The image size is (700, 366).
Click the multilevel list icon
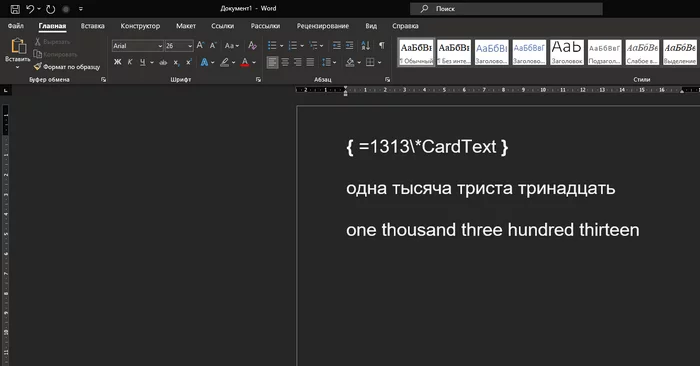[x=313, y=46]
